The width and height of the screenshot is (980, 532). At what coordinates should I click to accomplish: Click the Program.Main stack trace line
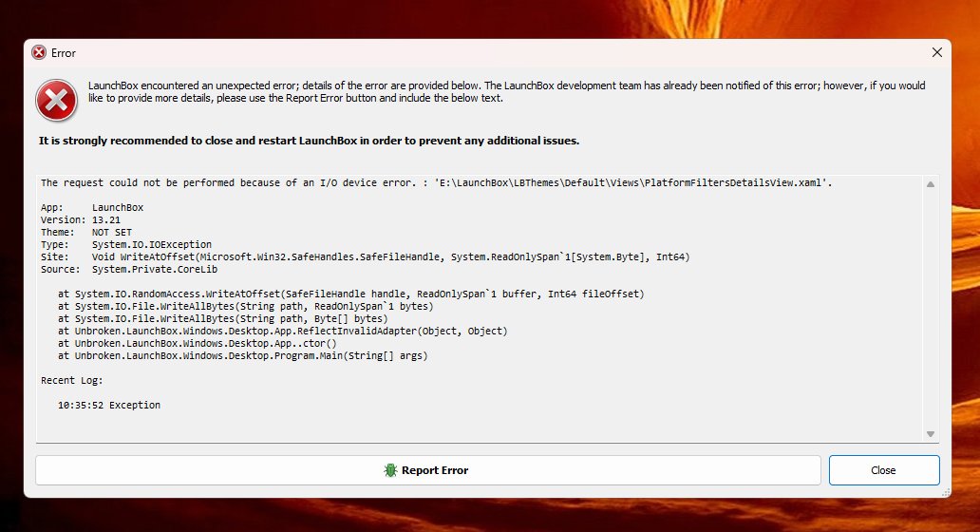pyautogui.click(x=242, y=355)
